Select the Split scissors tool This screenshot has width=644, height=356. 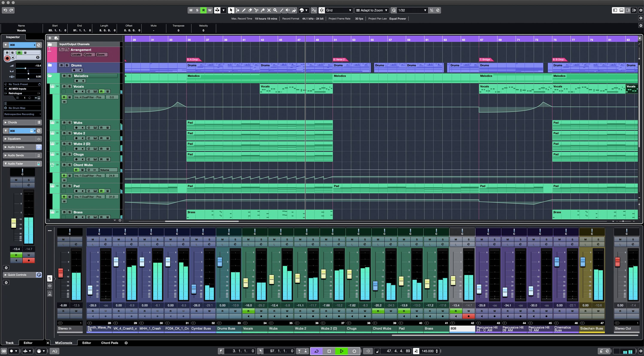pos(256,10)
